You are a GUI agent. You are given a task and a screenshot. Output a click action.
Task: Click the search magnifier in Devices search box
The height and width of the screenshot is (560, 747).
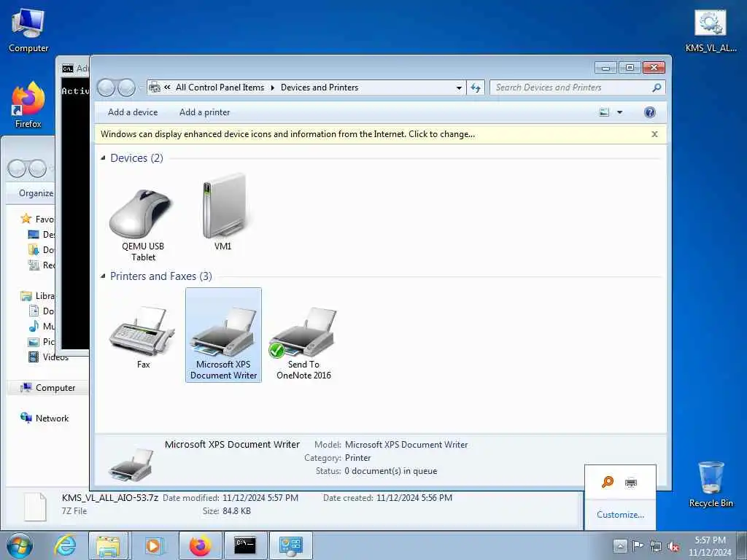tap(657, 87)
